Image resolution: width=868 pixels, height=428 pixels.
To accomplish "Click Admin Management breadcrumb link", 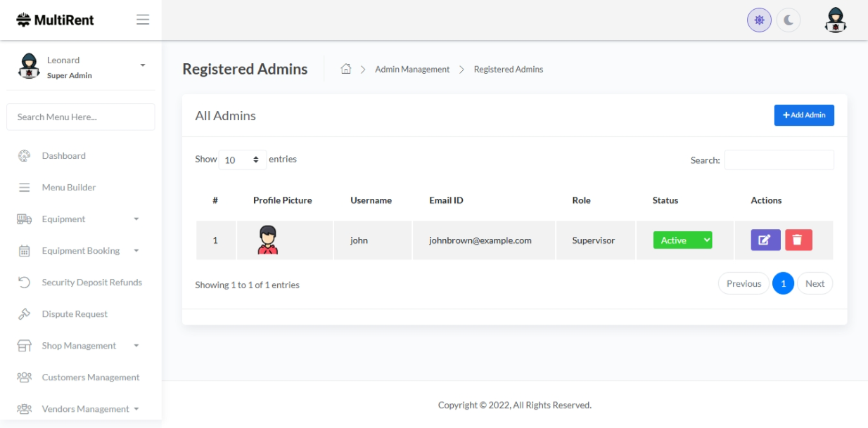I will coord(412,70).
